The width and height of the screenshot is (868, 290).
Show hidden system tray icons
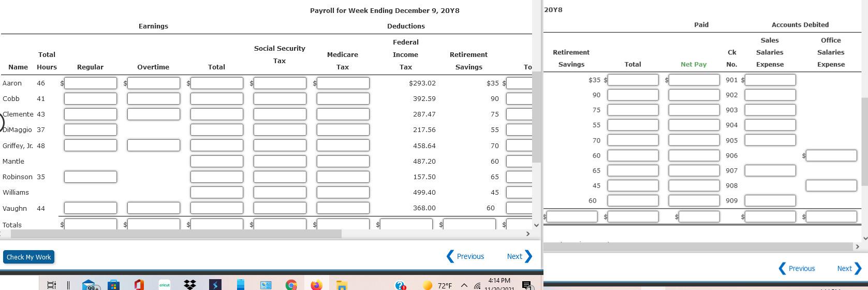point(464,285)
